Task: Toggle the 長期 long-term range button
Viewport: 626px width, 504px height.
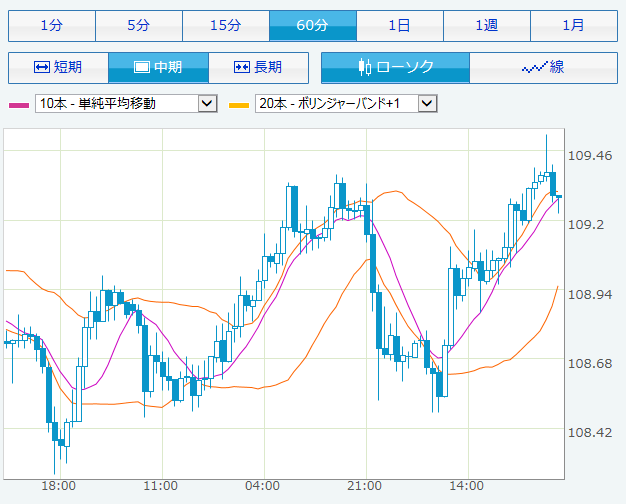Action: tap(259, 68)
